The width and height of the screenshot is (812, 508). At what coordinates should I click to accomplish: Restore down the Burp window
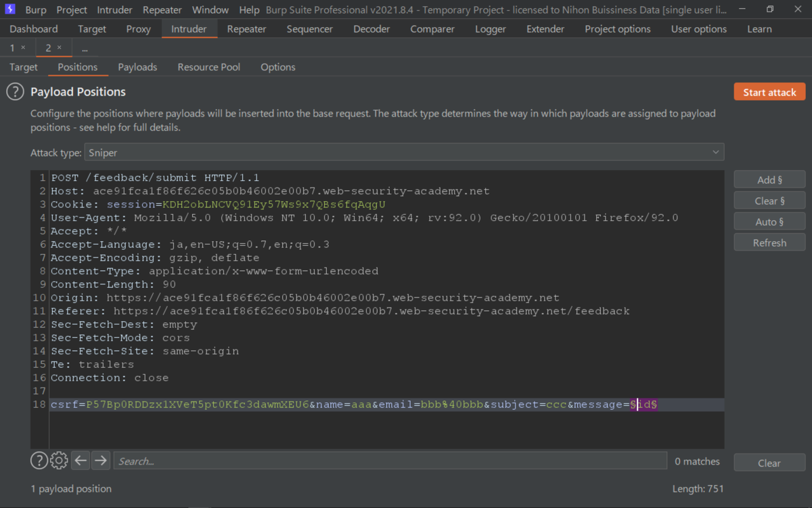770,9
